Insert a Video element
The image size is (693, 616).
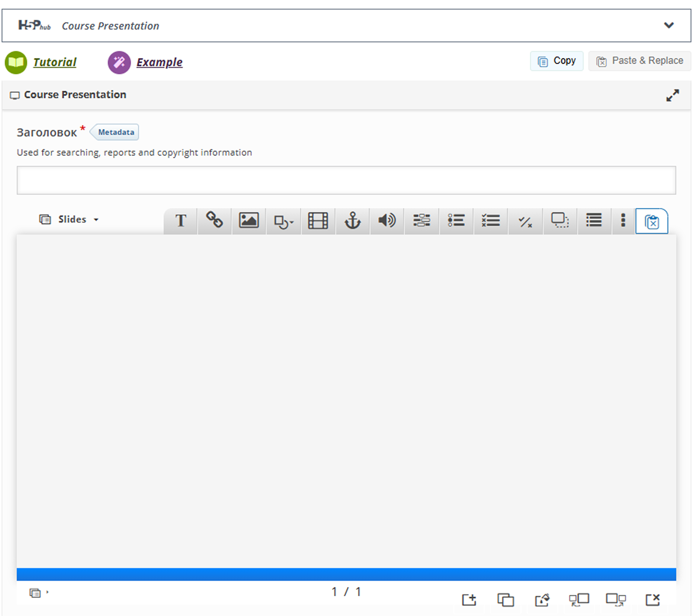coord(318,221)
